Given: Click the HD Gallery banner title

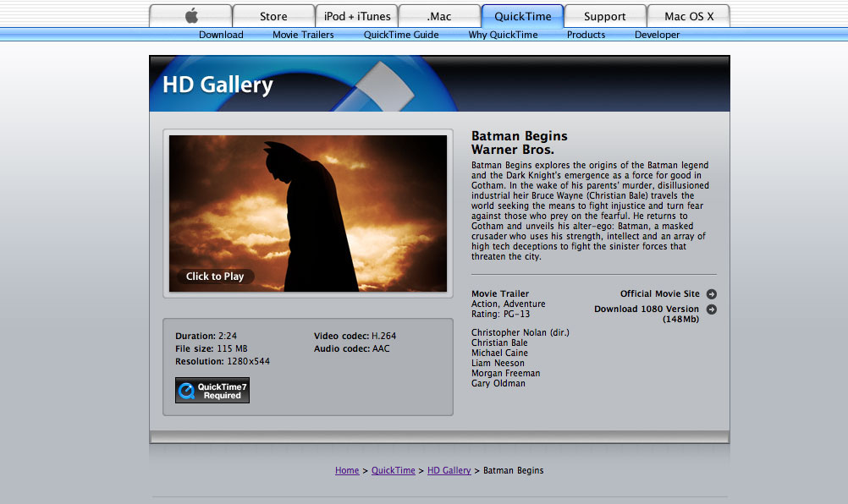Looking at the screenshot, I should pos(218,85).
